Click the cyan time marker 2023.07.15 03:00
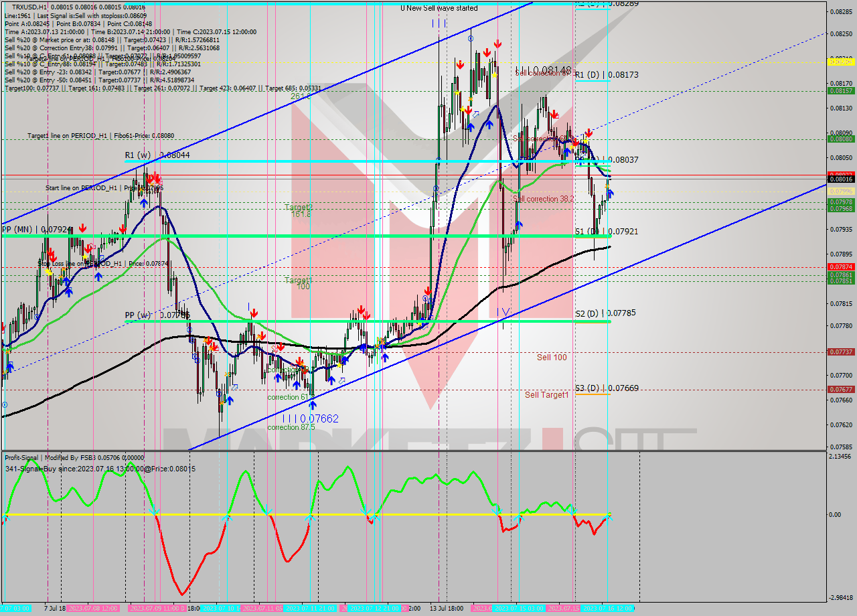Image resolution: width=857 pixels, height=616 pixels. (519, 608)
